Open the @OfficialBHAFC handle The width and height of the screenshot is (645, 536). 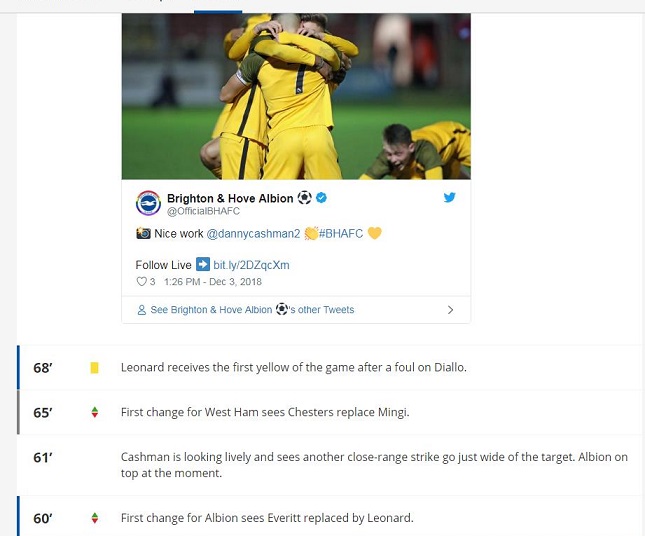pos(203,211)
